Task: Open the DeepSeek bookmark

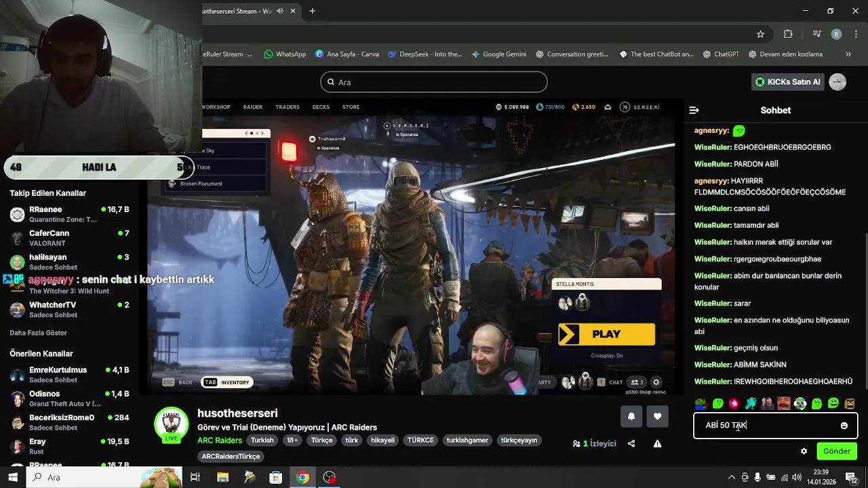Action: (425, 54)
